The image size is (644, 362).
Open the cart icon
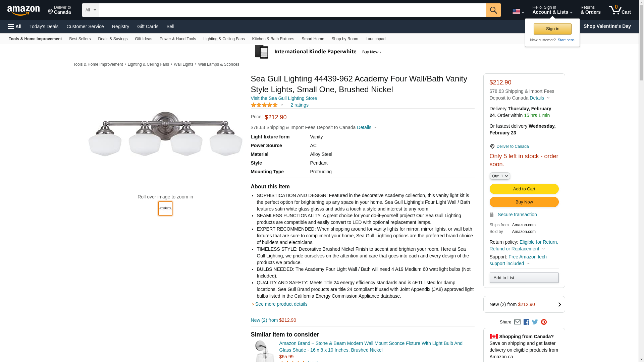(x=620, y=10)
